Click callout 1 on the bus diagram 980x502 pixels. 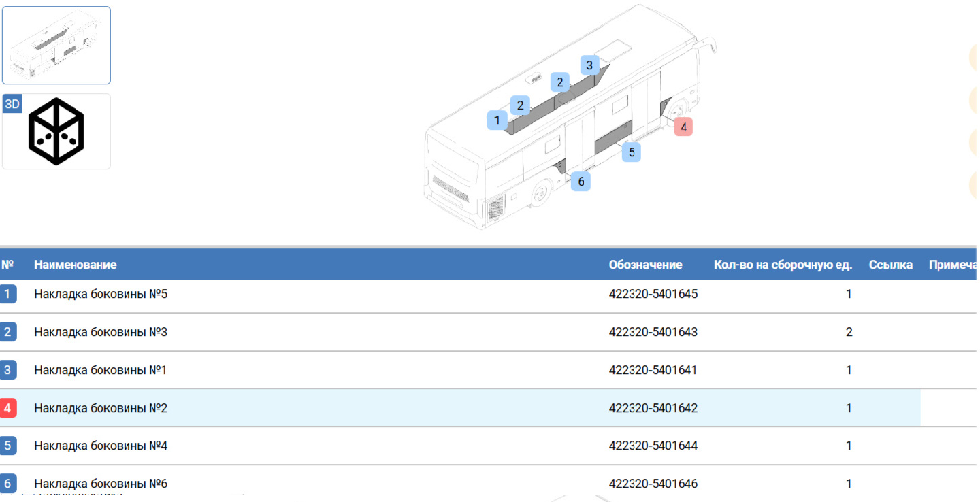tap(497, 121)
